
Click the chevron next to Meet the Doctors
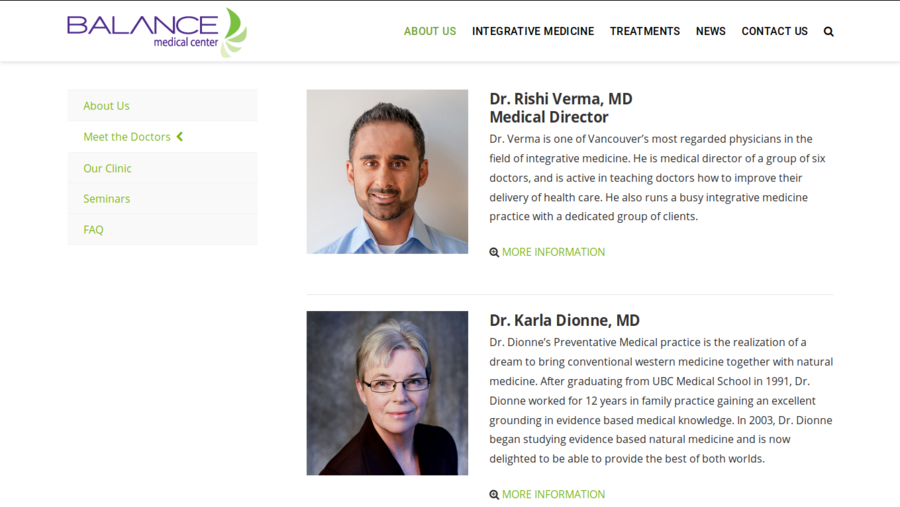click(180, 137)
